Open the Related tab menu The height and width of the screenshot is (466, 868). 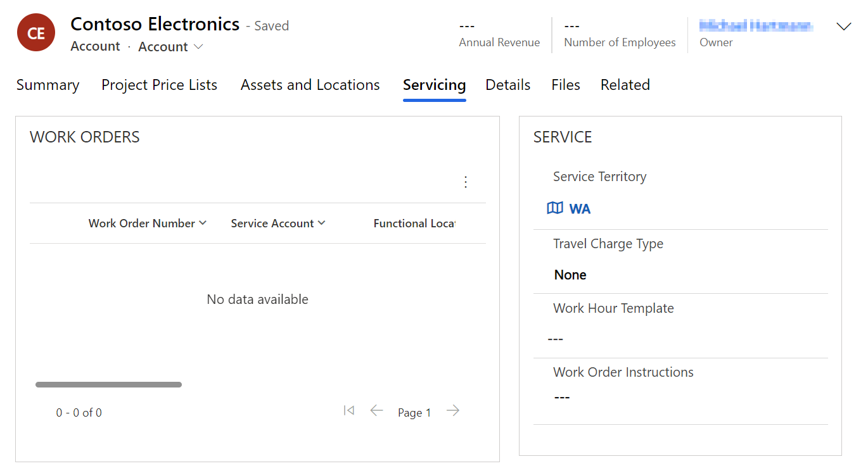[625, 85]
